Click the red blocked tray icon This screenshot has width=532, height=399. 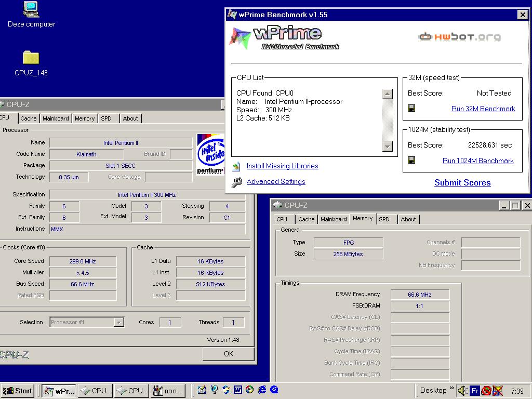click(x=486, y=391)
